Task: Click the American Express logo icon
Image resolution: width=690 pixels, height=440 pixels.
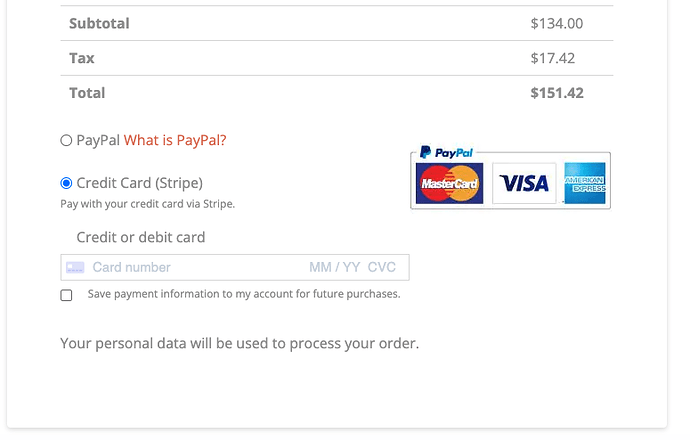Action: click(585, 183)
